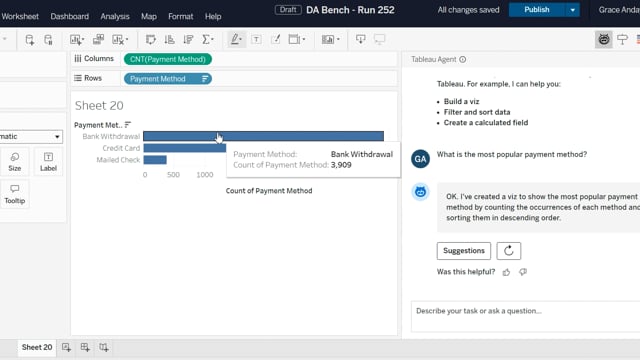Screen dimensions: 640x360
Task: Click the thumbs up feedback icon
Action: tap(507, 272)
